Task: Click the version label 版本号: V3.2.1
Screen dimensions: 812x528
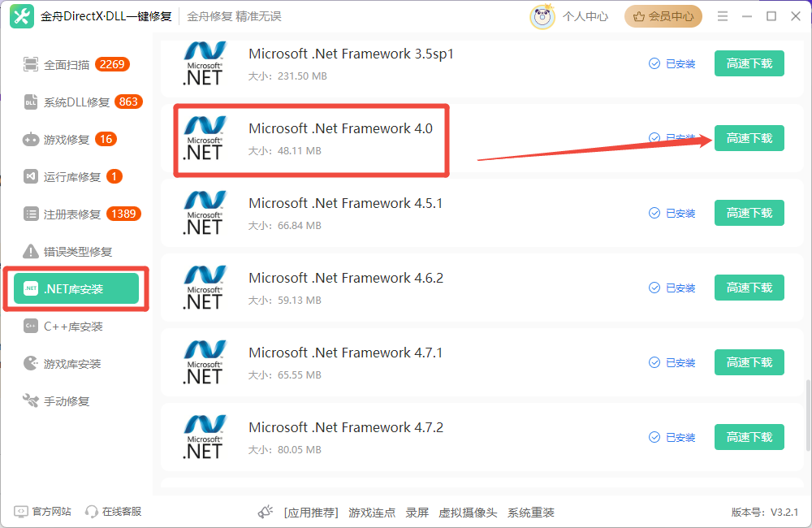Action: click(765, 513)
